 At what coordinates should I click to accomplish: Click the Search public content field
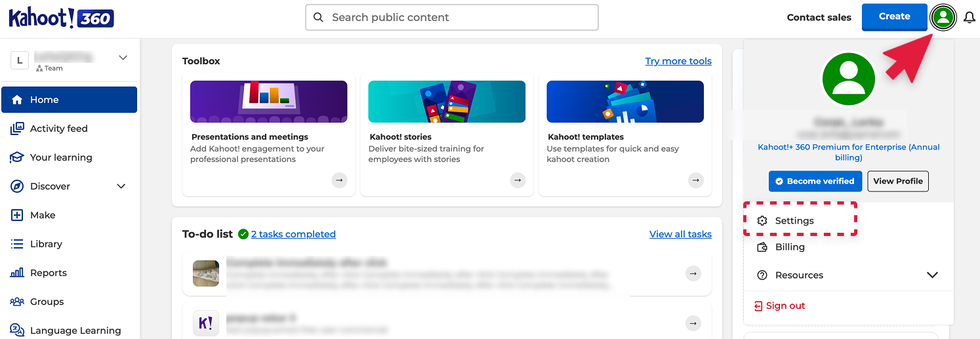pos(452,18)
